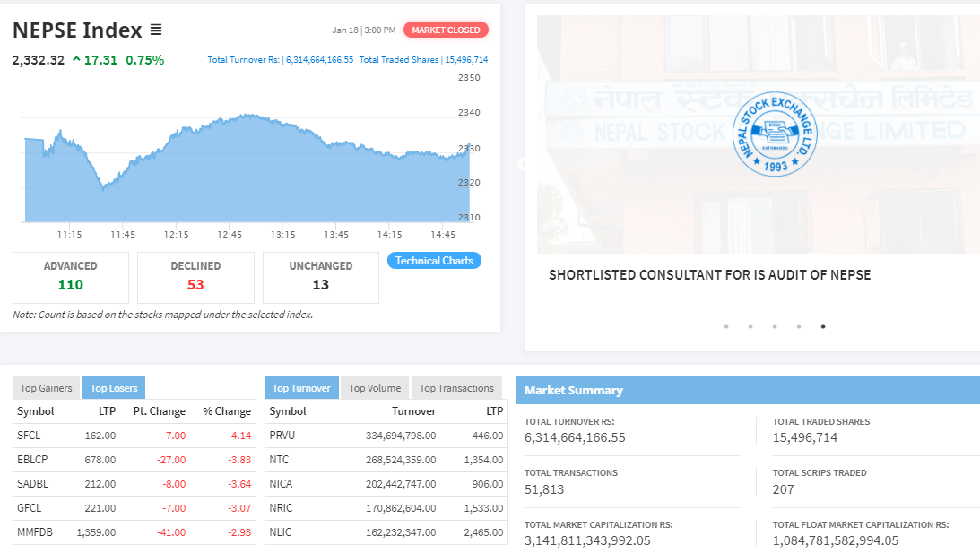Click the Turnover column header
This screenshot has height=553, width=980.
click(x=413, y=411)
